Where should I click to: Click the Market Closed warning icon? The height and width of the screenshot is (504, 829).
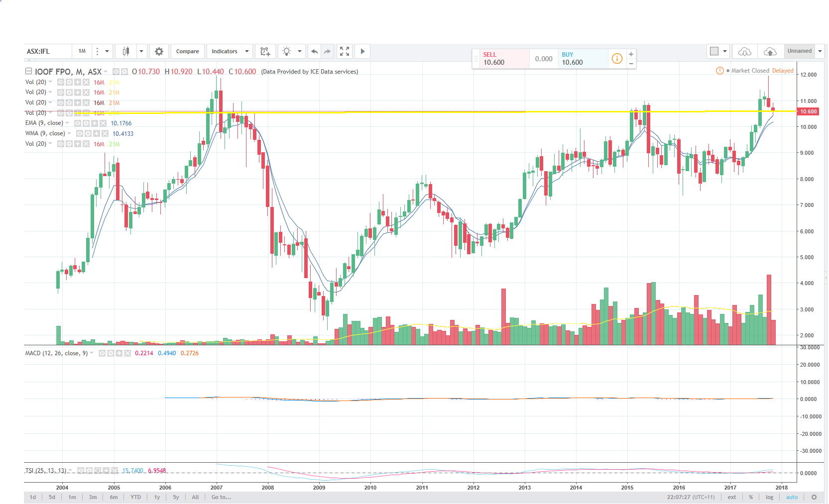click(719, 71)
